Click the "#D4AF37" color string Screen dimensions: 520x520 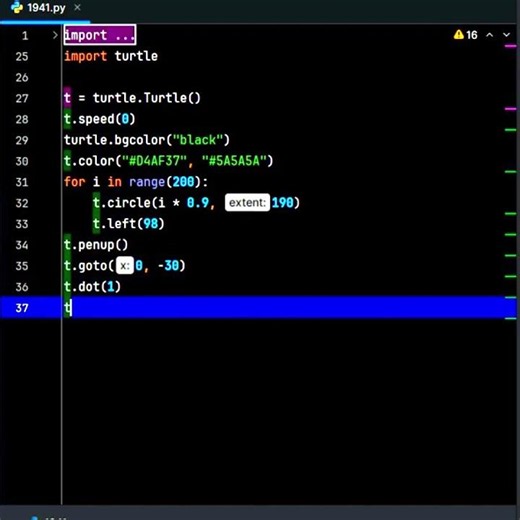pos(154,161)
